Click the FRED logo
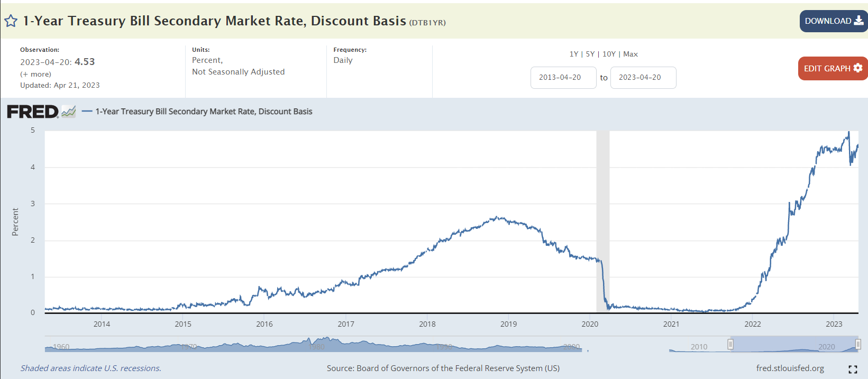Viewport: 868px width, 379px height. pos(32,112)
